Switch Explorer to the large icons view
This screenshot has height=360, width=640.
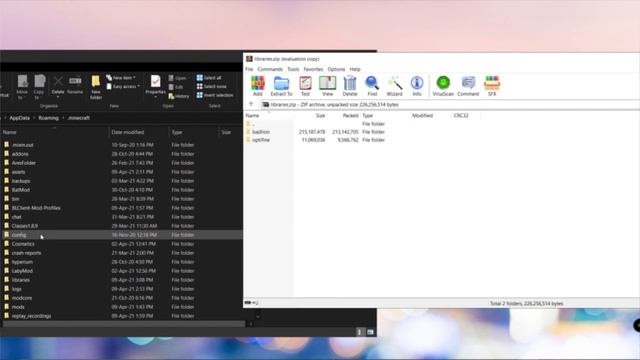(370, 332)
